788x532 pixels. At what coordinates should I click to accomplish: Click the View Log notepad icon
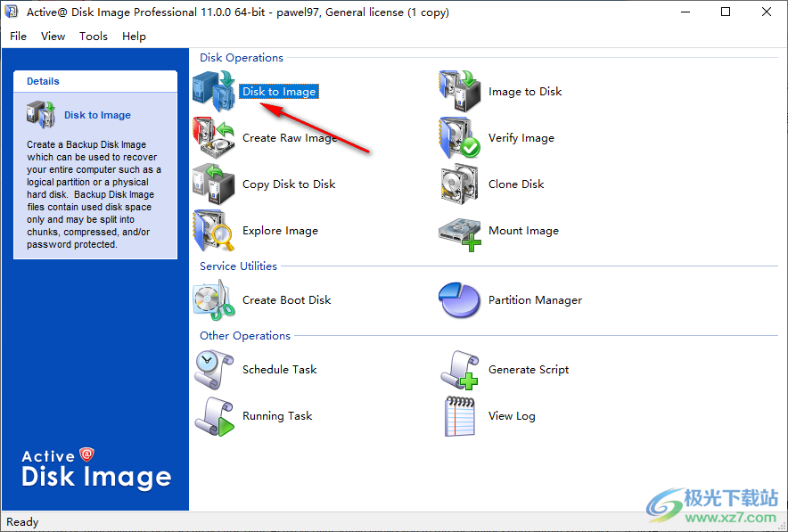(x=459, y=416)
